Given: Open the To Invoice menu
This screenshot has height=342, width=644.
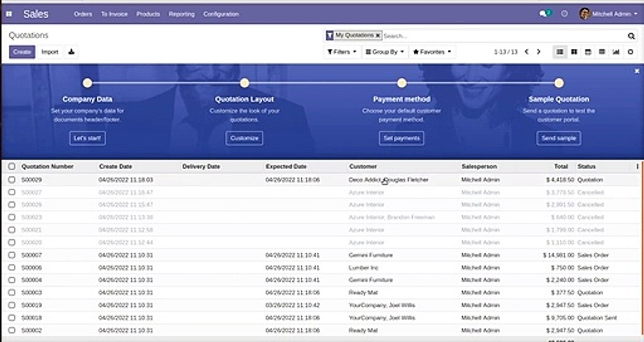Looking at the screenshot, I should [x=114, y=14].
